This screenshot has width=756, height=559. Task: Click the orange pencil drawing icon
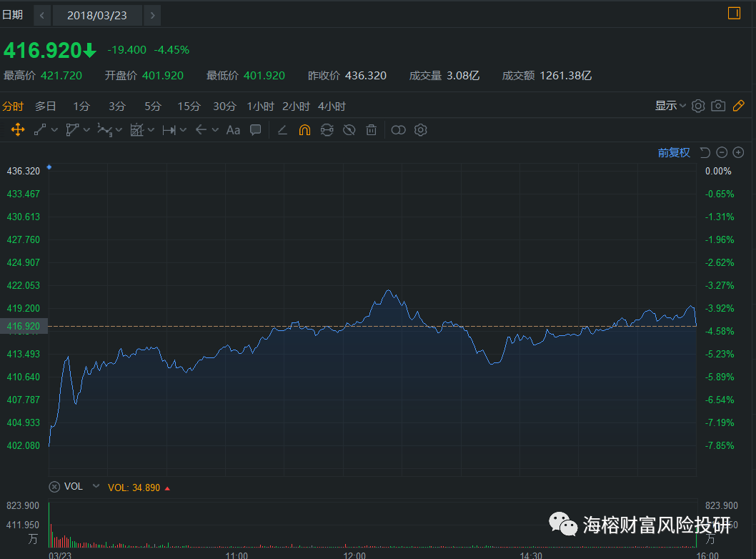[x=738, y=106]
